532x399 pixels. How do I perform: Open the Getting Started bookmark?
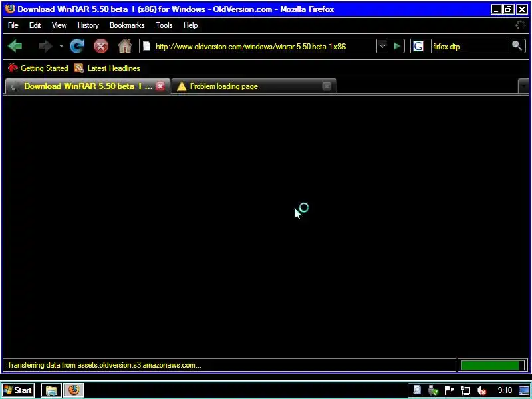click(38, 68)
